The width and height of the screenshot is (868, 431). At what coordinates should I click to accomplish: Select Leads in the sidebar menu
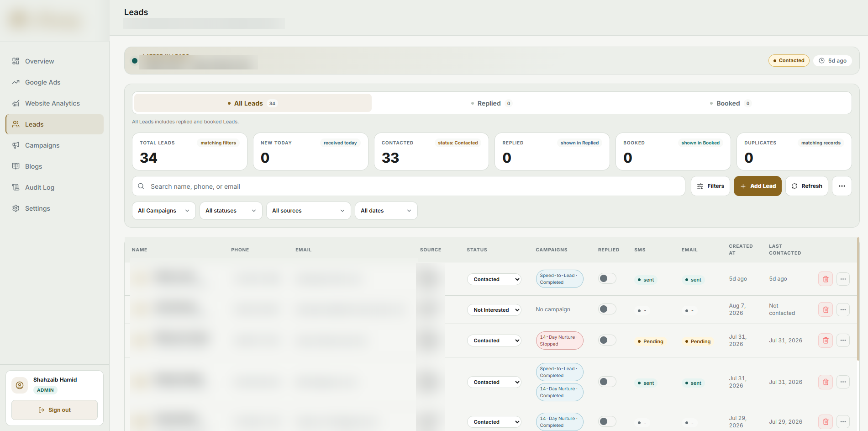coord(54,124)
